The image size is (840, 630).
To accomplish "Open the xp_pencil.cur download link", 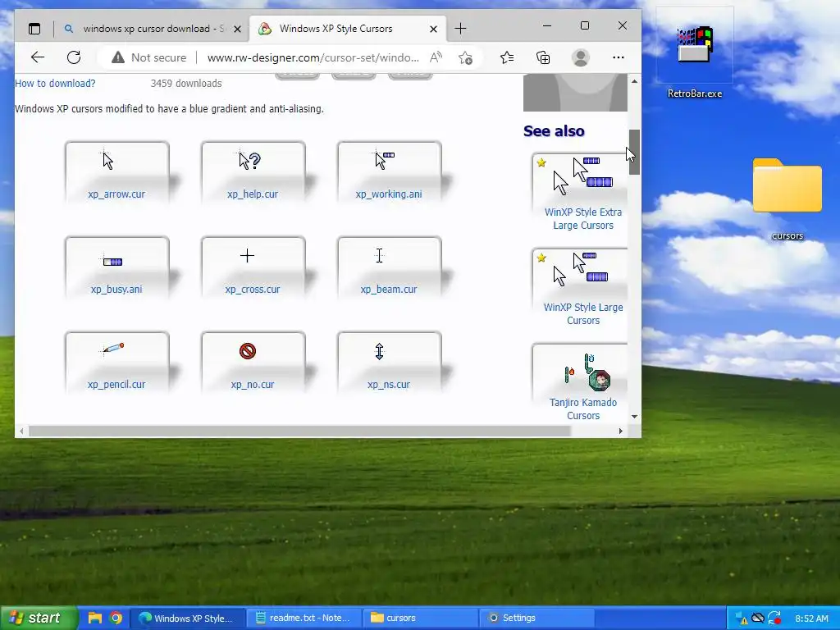I will pos(116,385).
